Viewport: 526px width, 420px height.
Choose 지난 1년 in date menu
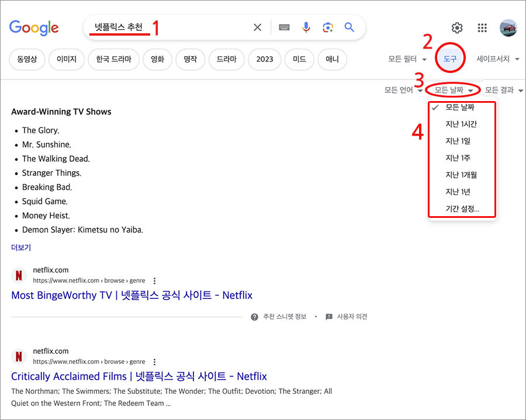click(462, 192)
